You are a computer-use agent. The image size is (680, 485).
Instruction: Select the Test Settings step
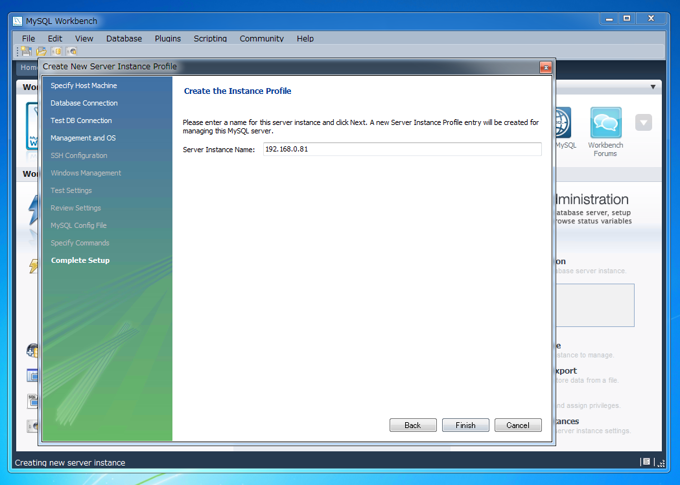tap(71, 190)
